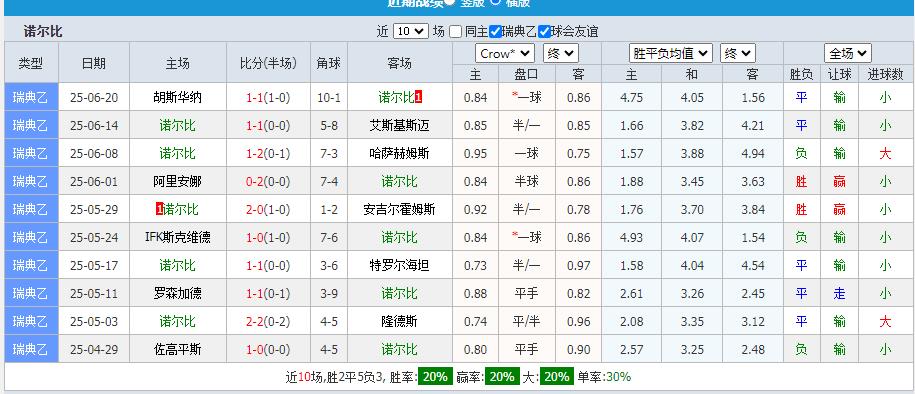Open the 胜平负均值 dropdown
Screen dimensions: 915x394
[x=671, y=54]
